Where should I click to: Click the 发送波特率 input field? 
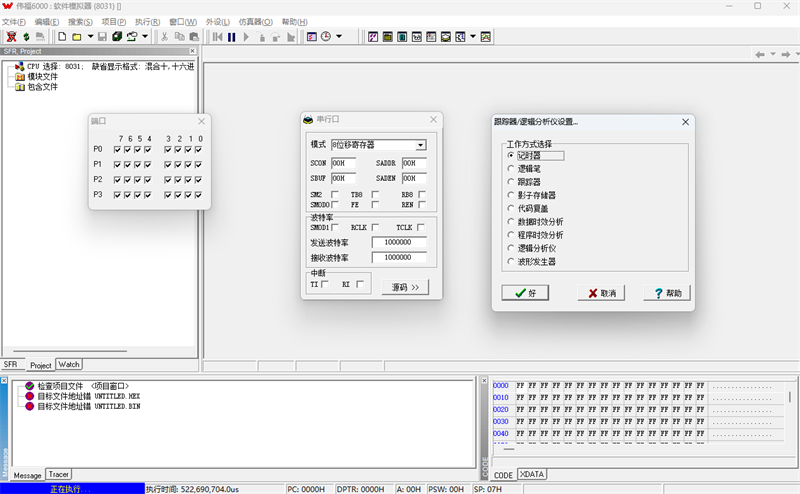[399, 242]
